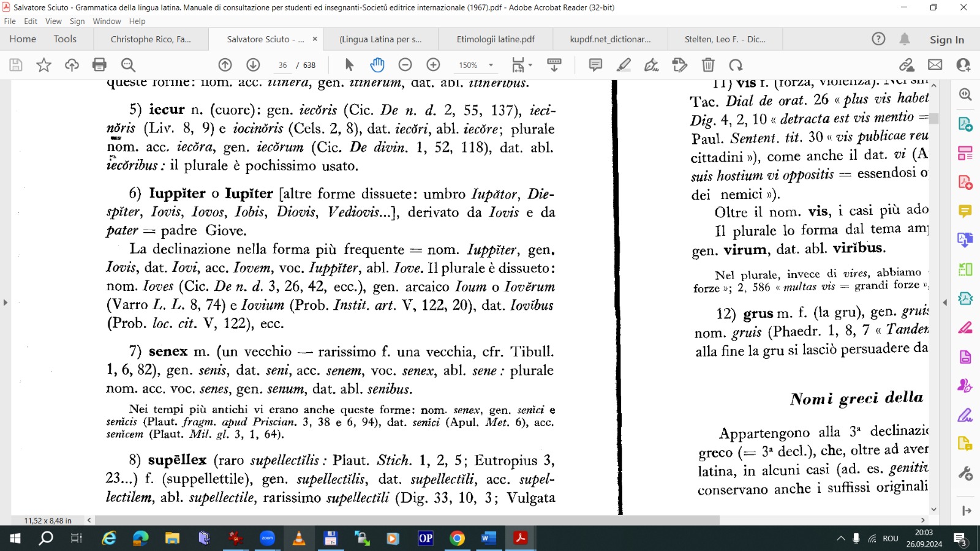Open the Edit menu
This screenshot has width=980, height=551.
[31, 21]
